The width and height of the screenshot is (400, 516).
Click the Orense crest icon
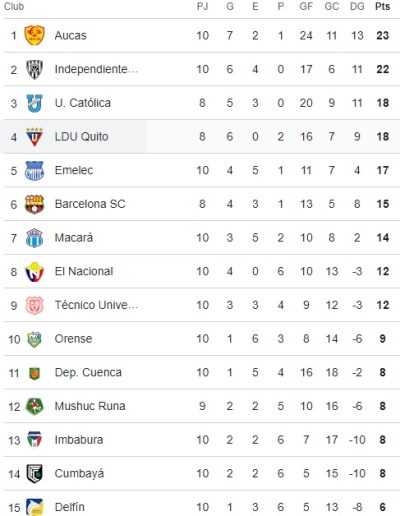coord(34,339)
